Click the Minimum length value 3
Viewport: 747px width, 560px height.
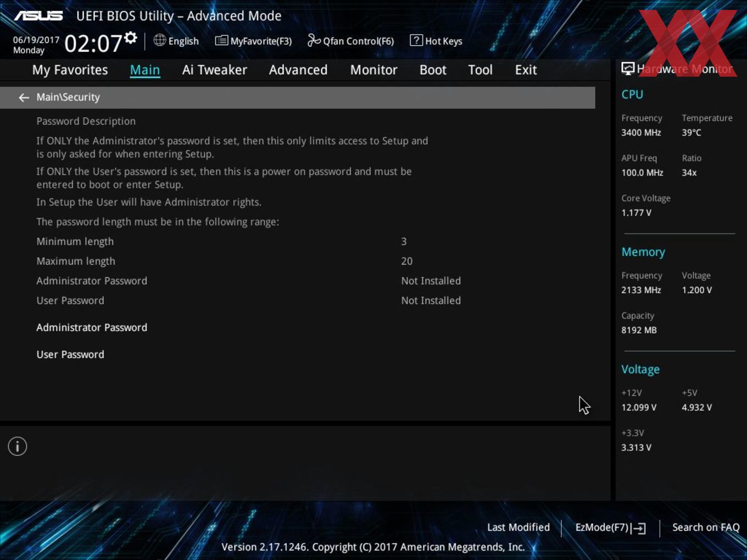tap(404, 241)
